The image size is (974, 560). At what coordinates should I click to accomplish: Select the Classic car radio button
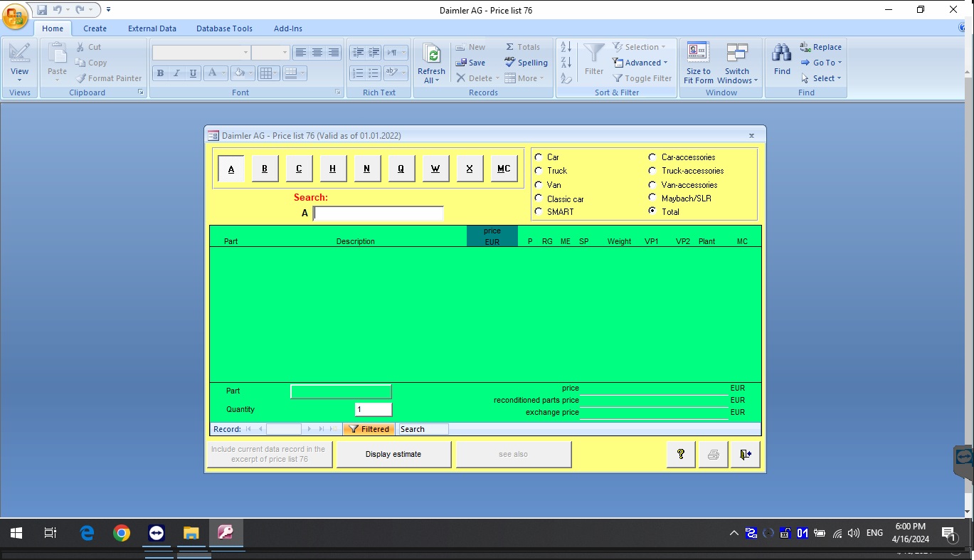539,199
